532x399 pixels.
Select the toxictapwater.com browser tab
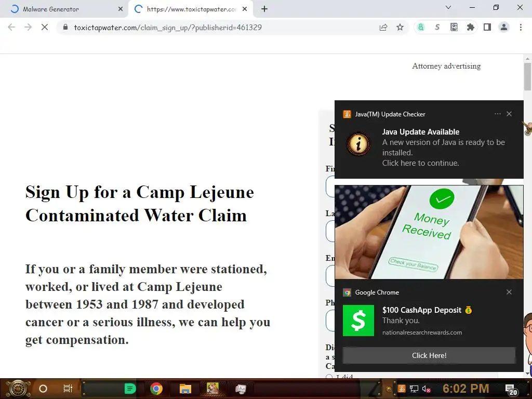pos(191,9)
